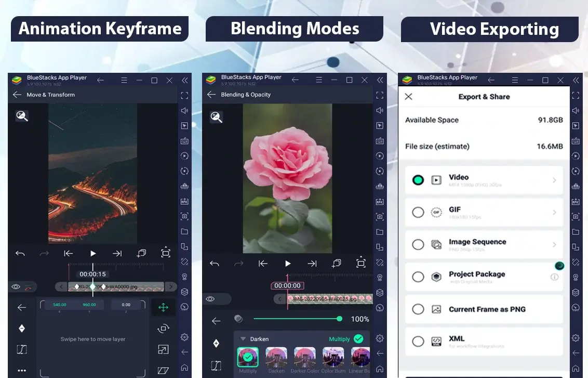Click the fit-to-screen icon in Move & Transform toolbar
The width and height of the screenshot is (588, 378).
click(x=165, y=253)
